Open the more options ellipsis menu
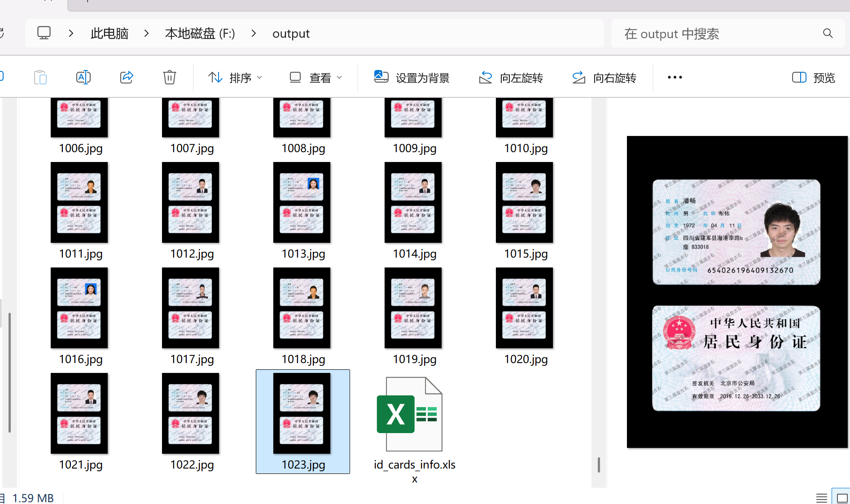 [675, 77]
